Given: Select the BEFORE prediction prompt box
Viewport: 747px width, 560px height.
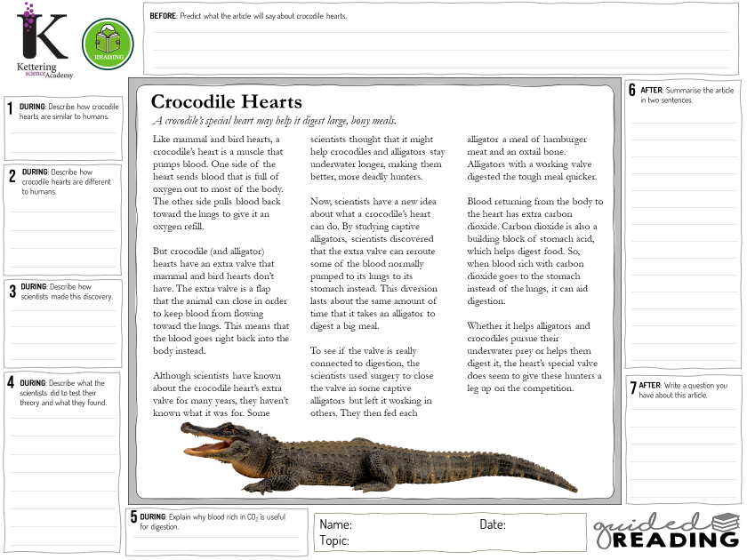Looking at the screenshot, I should tap(443, 36).
